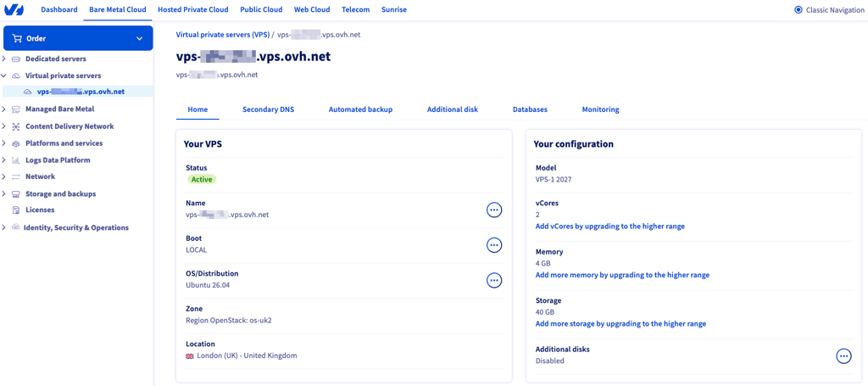Click the Your VPS heading
The height and width of the screenshot is (386, 868).
pos(203,144)
